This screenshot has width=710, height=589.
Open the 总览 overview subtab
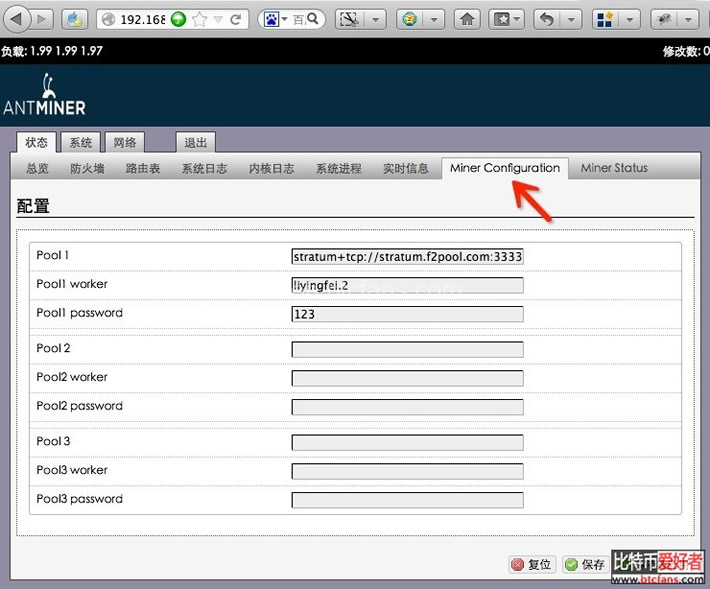click(37, 168)
